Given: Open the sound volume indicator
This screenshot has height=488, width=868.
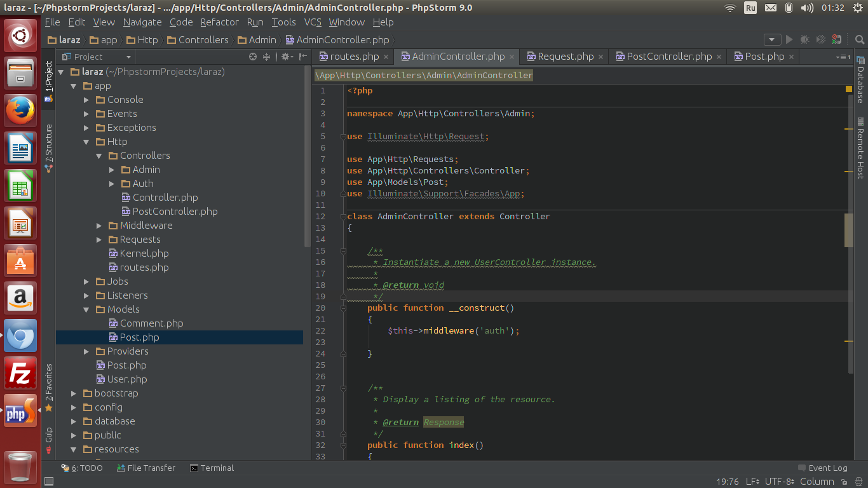Looking at the screenshot, I should click(807, 8).
